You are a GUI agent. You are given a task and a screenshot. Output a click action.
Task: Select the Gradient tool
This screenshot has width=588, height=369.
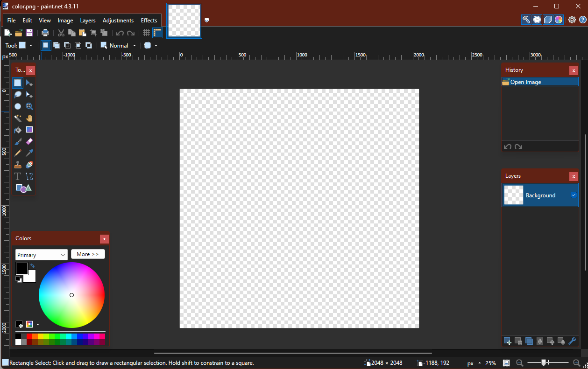pos(29,130)
